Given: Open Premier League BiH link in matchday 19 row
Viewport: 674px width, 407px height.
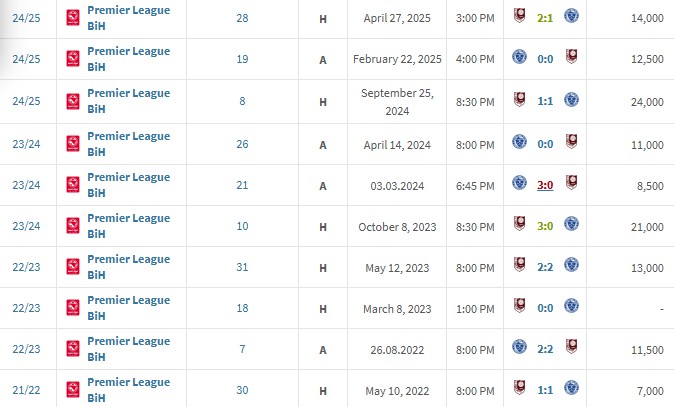Looking at the screenshot, I should pos(129,59).
